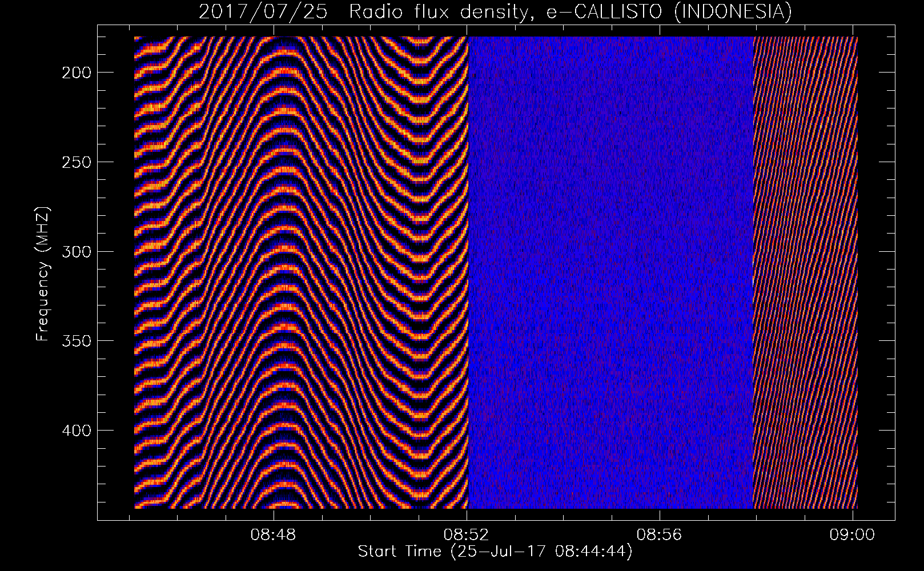Click the 'Frequency (MHZ)' axis label
This screenshot has height=571, width=924.
(43, 274)
